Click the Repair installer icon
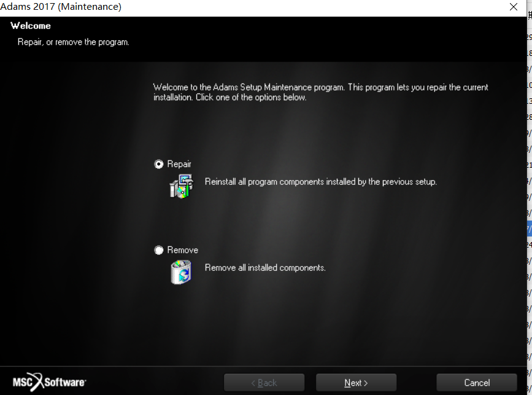The height and width of the screenshot is (395, 532). tap(182, 186)
